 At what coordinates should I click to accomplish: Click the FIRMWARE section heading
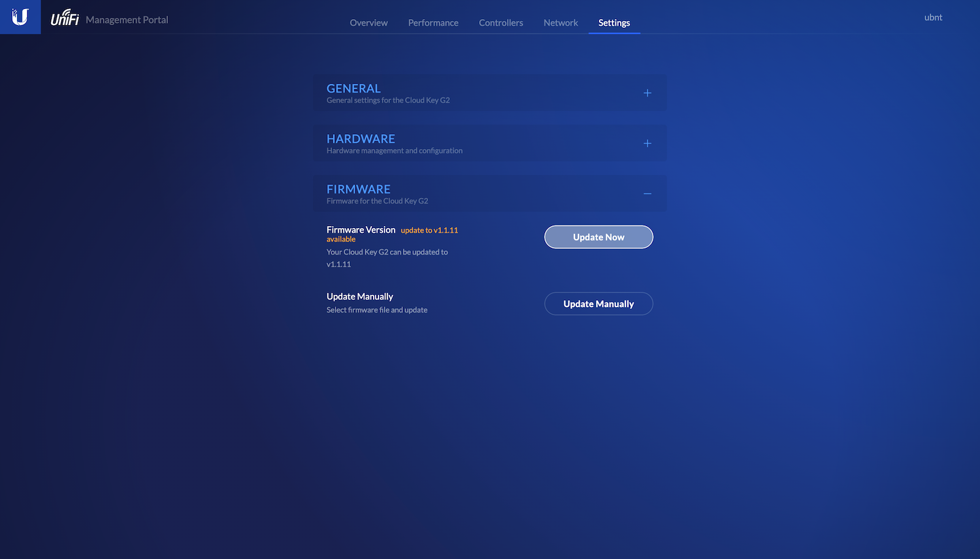tap(359, 189)
